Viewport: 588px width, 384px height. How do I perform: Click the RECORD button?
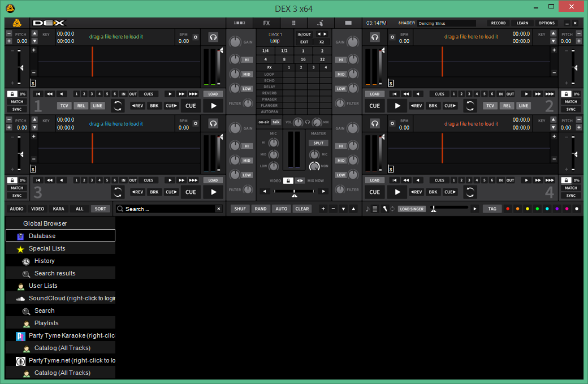(498, 23)
